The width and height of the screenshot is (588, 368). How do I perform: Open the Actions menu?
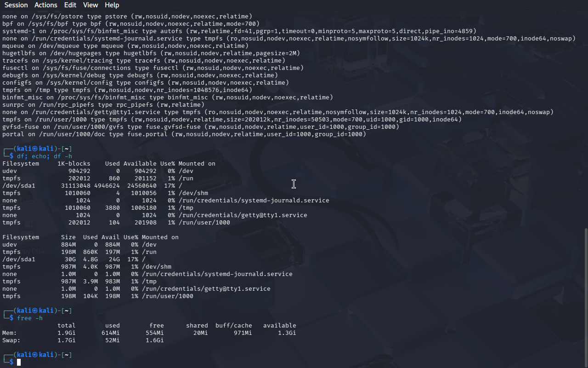pyautogui.click(x=46, y=5)
